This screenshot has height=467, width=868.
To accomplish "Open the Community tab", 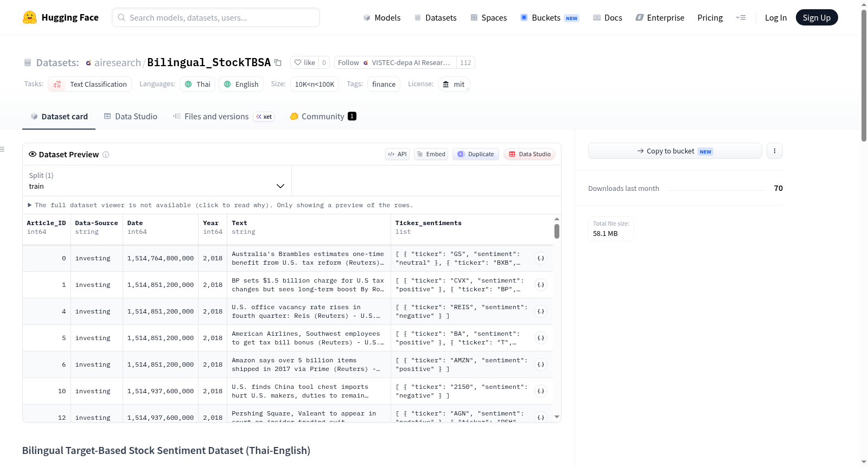I will pyautogui.click(x=323, y=116).
